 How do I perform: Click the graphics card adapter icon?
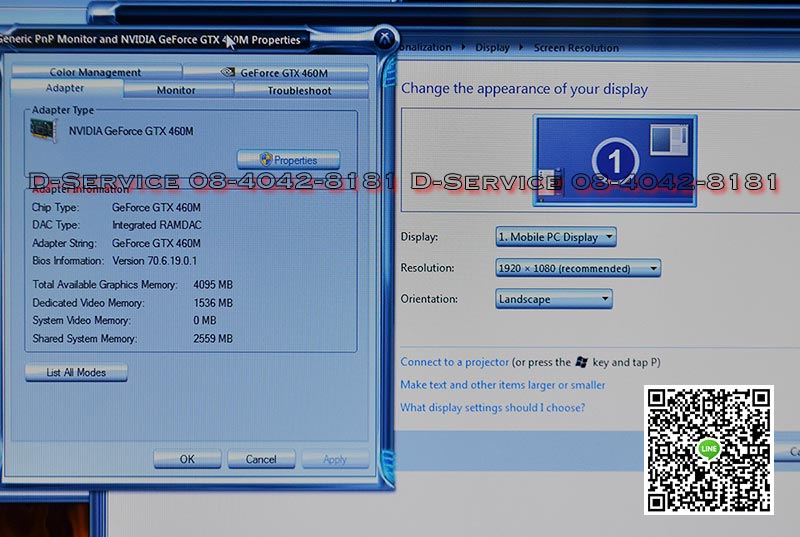click(43, 130)
